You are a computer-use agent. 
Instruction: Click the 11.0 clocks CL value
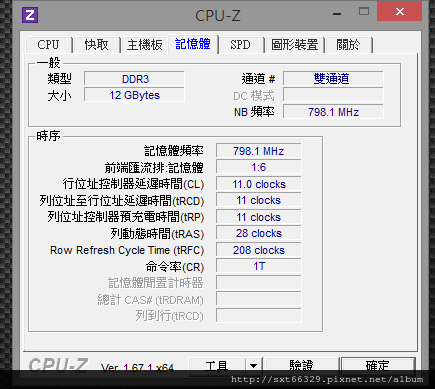(x=259, y=184)
